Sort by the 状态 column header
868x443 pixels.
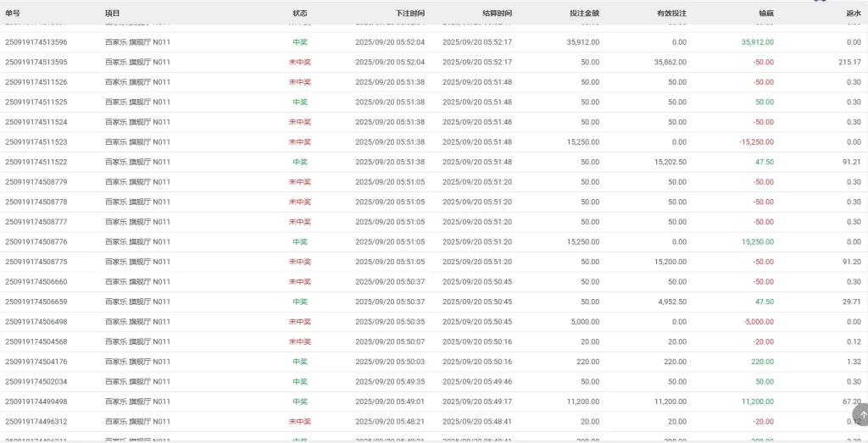[x=300, y=14]
